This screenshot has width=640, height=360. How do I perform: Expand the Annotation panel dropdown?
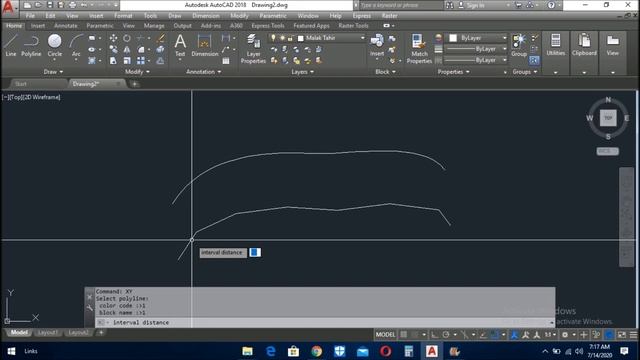(x=203, y=72)
